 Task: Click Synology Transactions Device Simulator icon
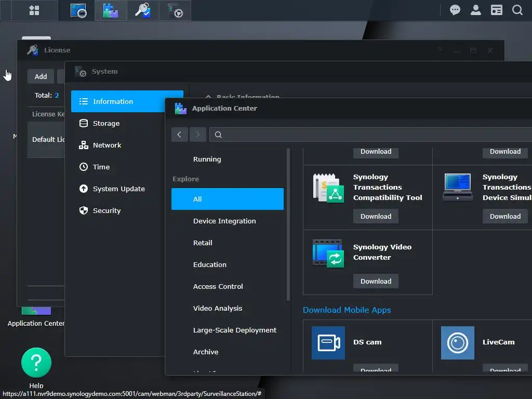(x=458, y=187)
